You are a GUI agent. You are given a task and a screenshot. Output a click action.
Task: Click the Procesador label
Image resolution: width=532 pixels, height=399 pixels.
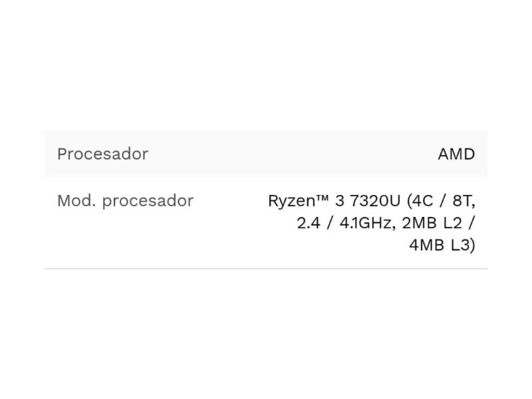coord(102,154)
